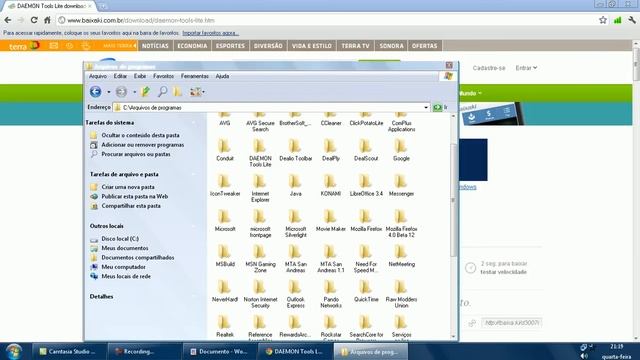This screenshot has width=640, height=360.
Task: Open Chrome's wrench settings menu
Action: (632, 20)
